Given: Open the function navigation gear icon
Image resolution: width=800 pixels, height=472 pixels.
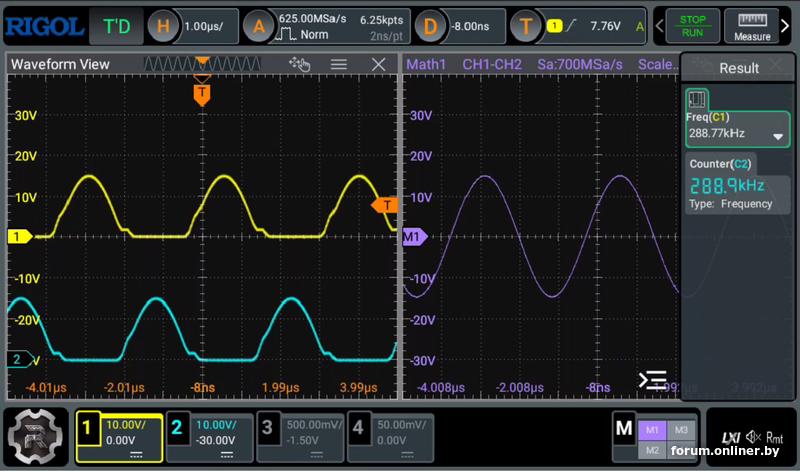Looking at the screenshot, I should coord(37,436).
